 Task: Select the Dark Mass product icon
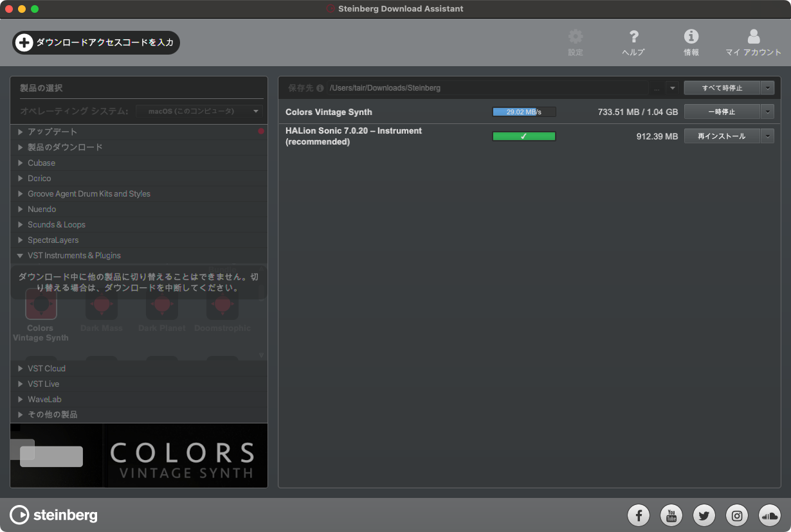coord(102,305)
